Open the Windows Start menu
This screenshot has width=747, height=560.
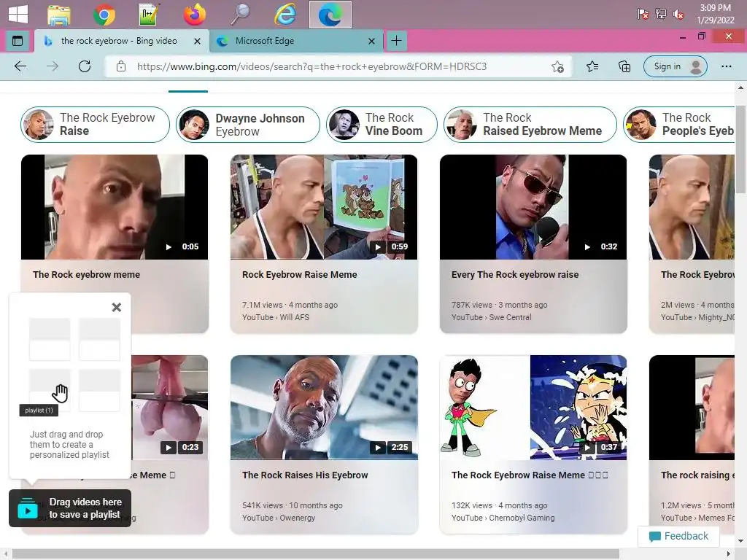pos(18,14)
